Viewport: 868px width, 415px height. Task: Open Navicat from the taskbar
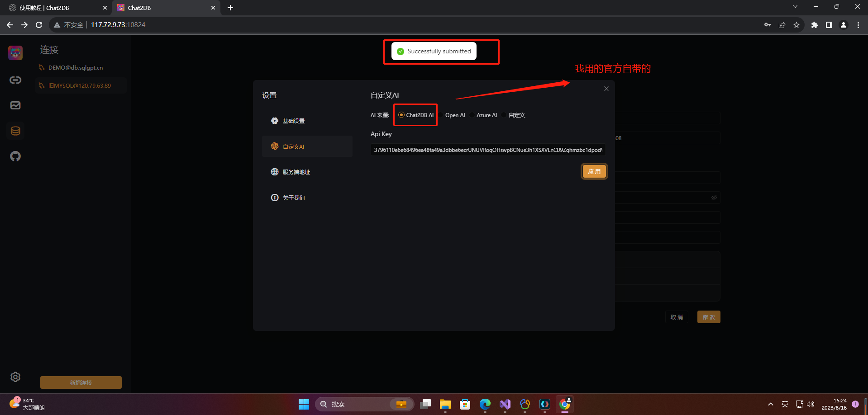click(x=525, y=404)
